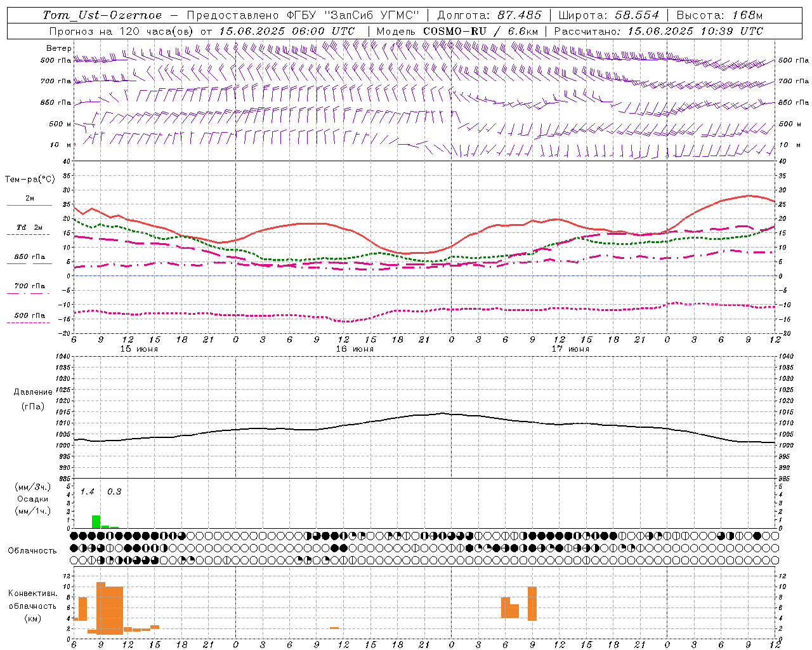Click the green dashed 'Td 2м' legend line
The image size is (812, 650).
(28, 234)
